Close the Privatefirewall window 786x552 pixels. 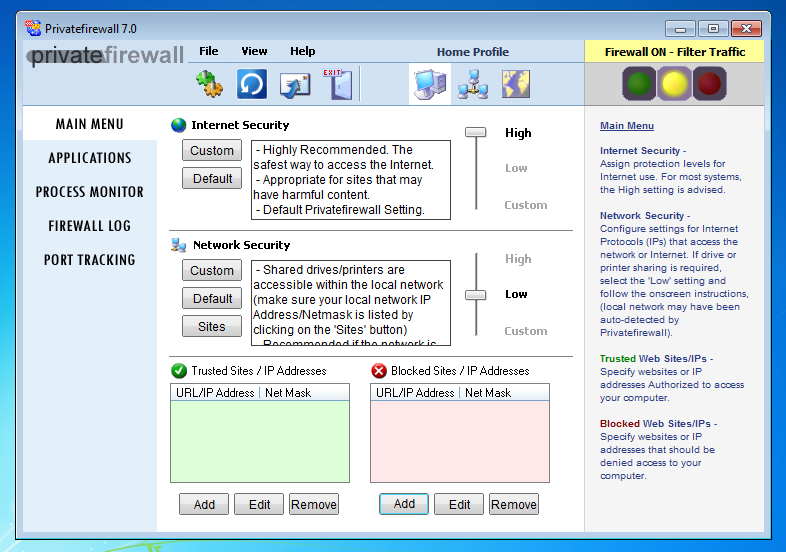pos(746,29)
